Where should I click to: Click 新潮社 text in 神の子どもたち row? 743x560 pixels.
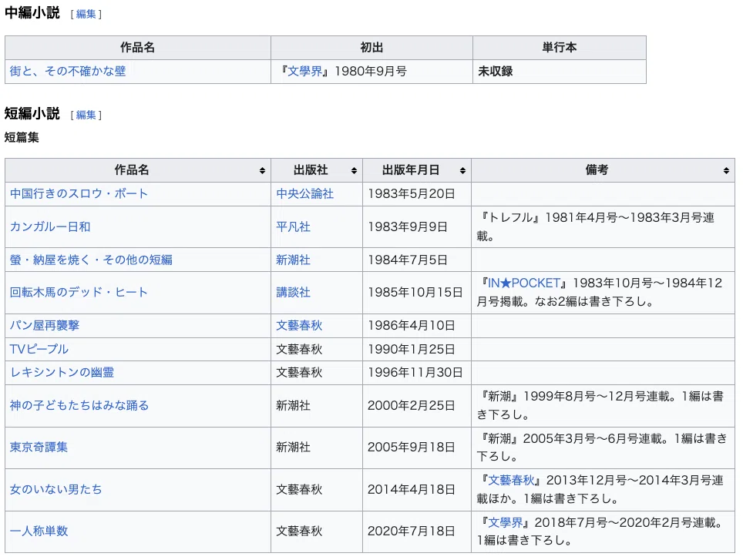click(x=294, y=406)
